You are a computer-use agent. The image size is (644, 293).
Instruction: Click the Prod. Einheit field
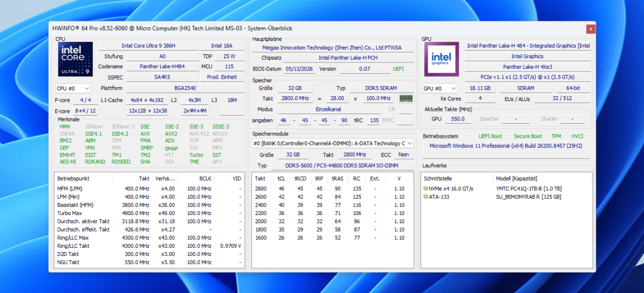[222, 77]
